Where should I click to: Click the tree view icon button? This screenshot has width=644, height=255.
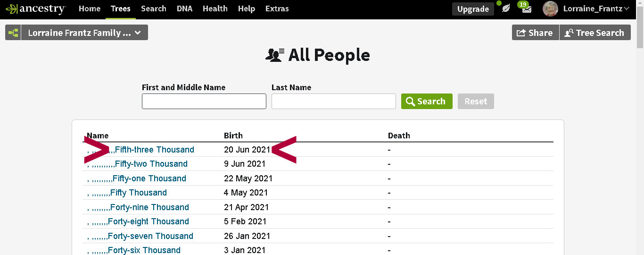tap(13, 33)
